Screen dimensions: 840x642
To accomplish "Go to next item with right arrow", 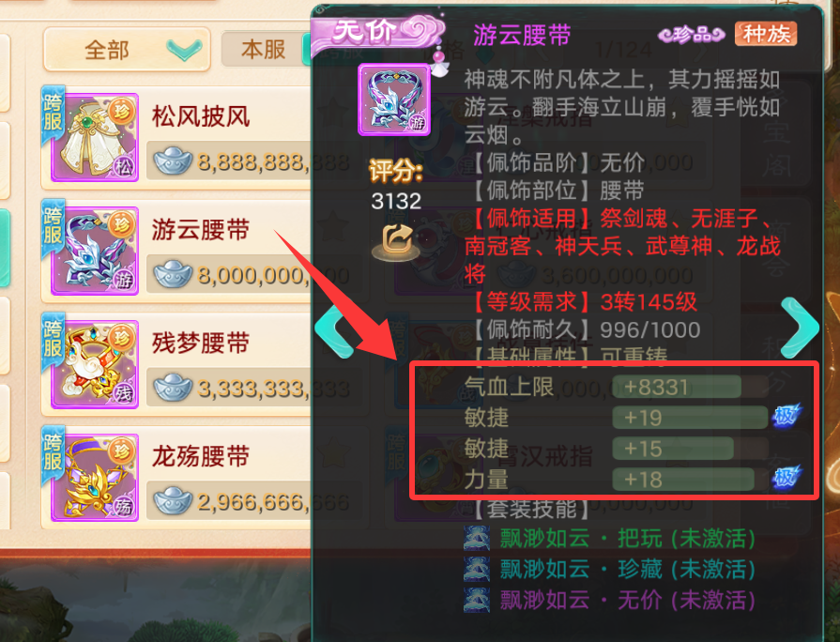I will 800,328.
